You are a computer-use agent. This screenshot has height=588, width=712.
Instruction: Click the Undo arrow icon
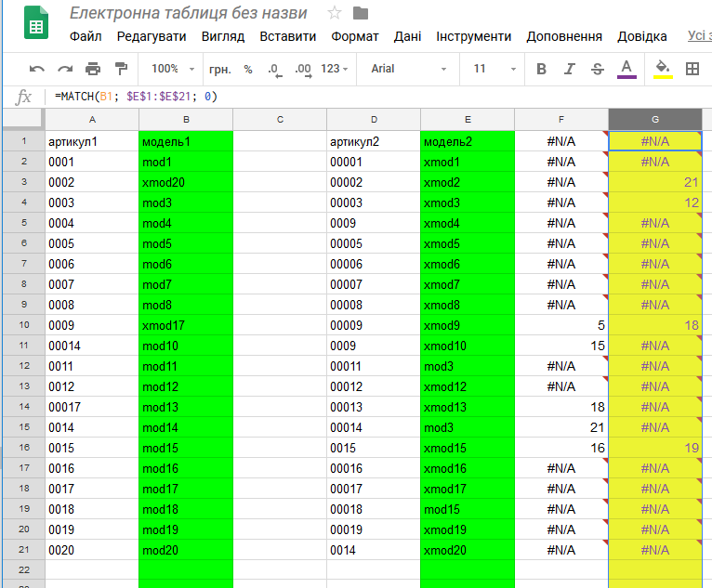click(x=37, y=69)
